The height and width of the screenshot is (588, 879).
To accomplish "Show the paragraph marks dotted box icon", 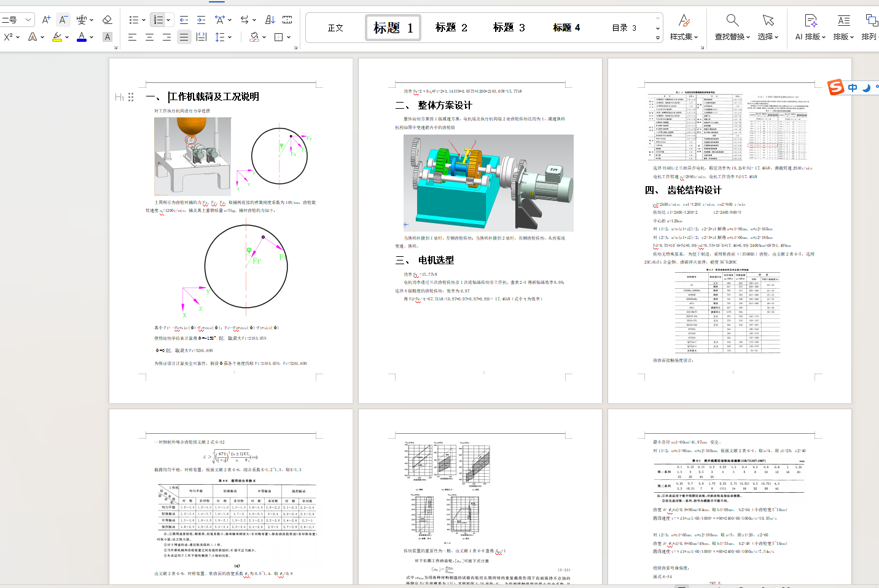I will click(287, 20).
